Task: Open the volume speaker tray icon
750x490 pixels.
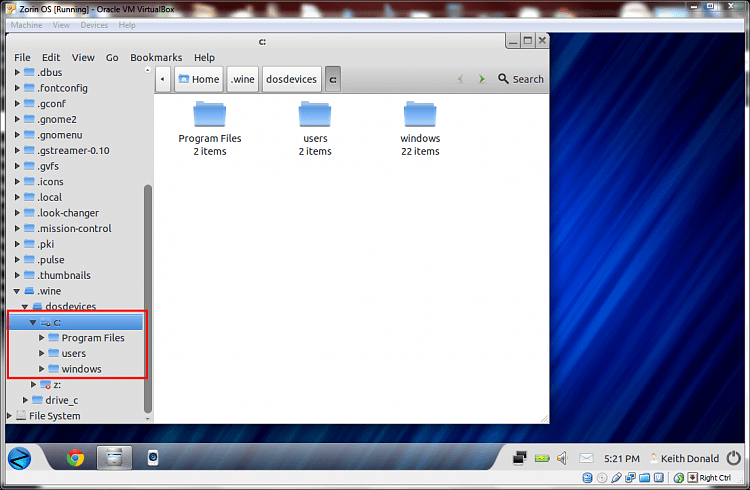Action: tap(562, 458)
